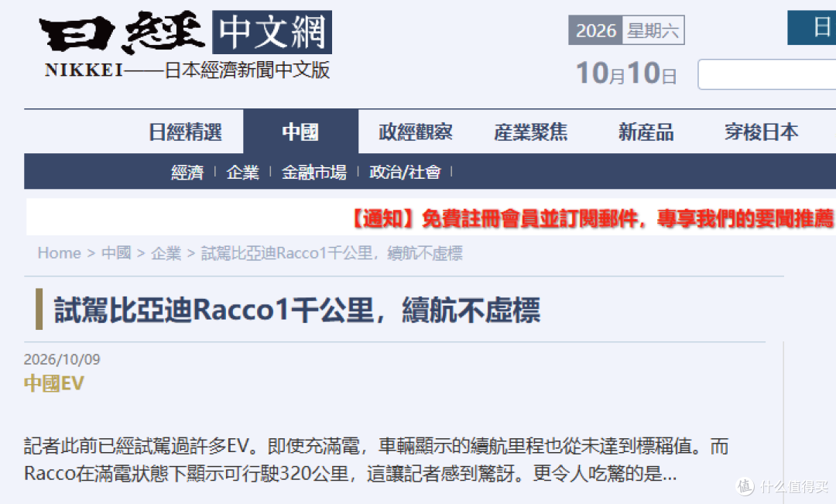Click the 星期六 weekday label

point(653,30)
